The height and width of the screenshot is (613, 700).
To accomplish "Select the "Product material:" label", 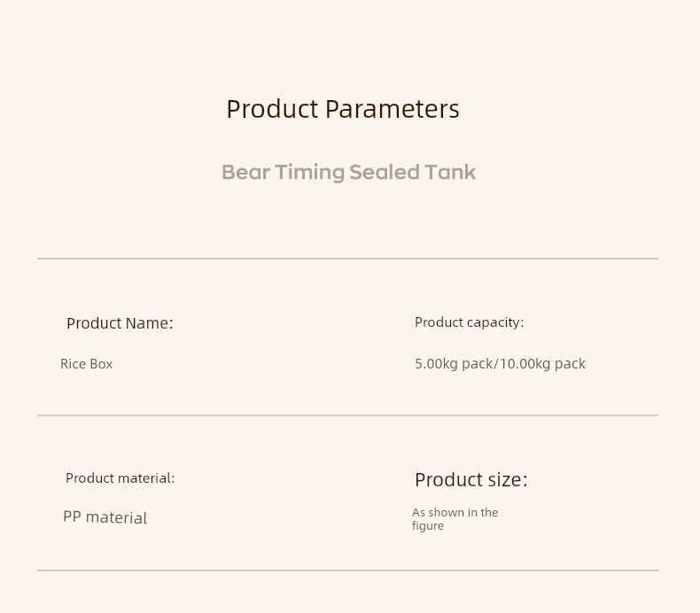I will pyautogui.click(x=120, y=478).
